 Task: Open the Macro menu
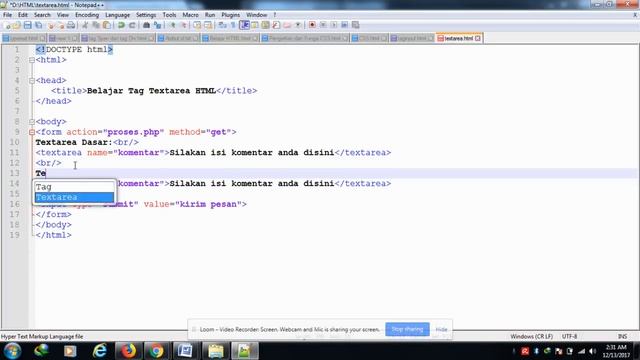(190, 15)
